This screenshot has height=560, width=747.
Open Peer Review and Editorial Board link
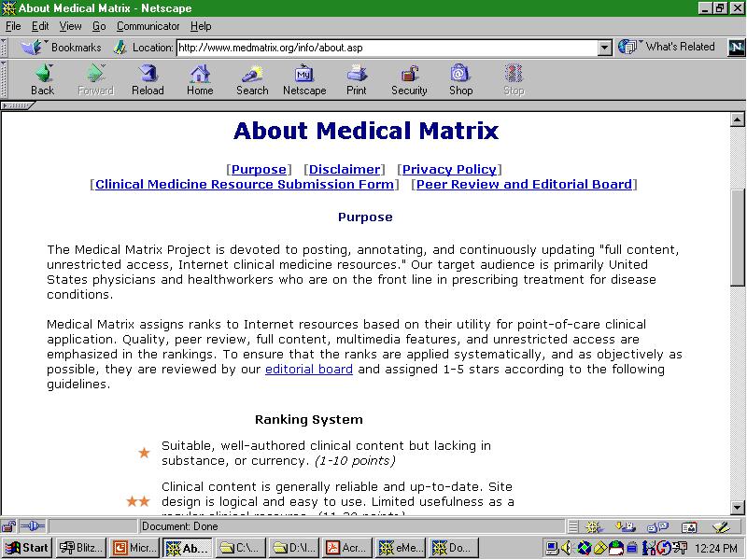(x=524, y=184)
